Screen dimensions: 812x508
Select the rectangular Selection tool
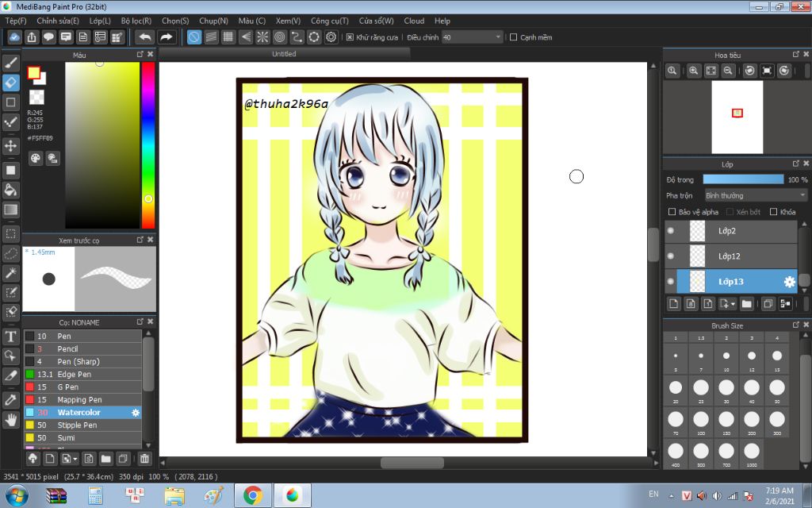11,234
